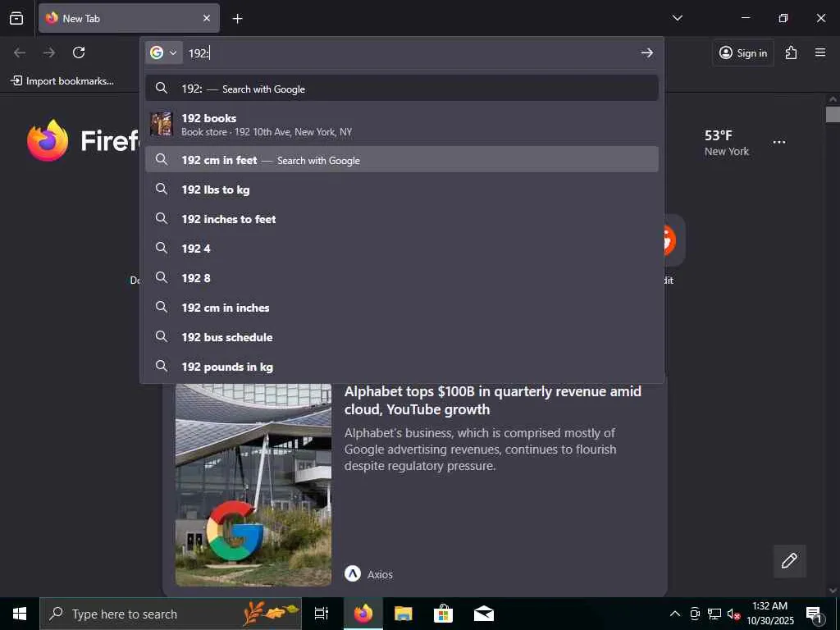The height and width of the screenshot is (630, 840).
Task: Select '192 cm in inches' suggestion
Action: click(x=402, y=308)
